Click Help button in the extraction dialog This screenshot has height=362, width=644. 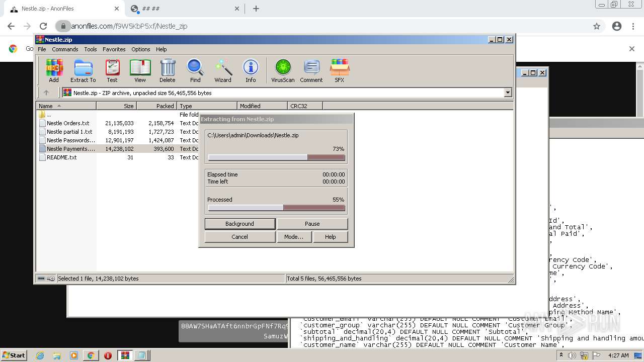pyautogui.click(x=331, y=237)
